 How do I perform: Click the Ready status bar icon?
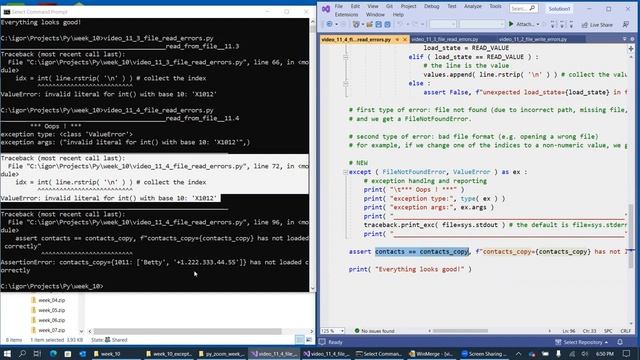[322, 342]
